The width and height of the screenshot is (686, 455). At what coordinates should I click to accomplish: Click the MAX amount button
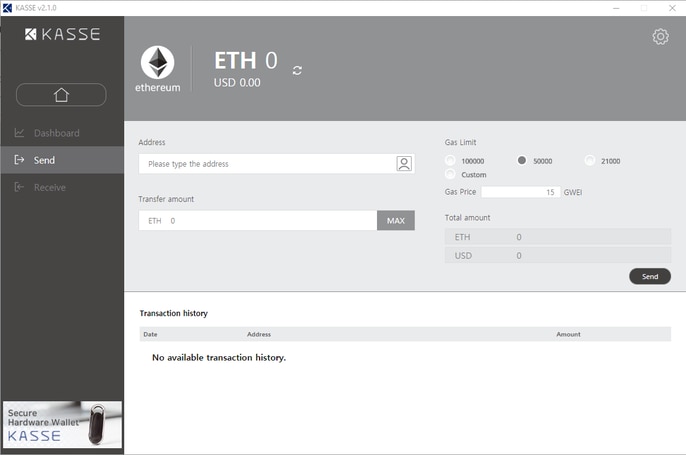tap(396, 220)
